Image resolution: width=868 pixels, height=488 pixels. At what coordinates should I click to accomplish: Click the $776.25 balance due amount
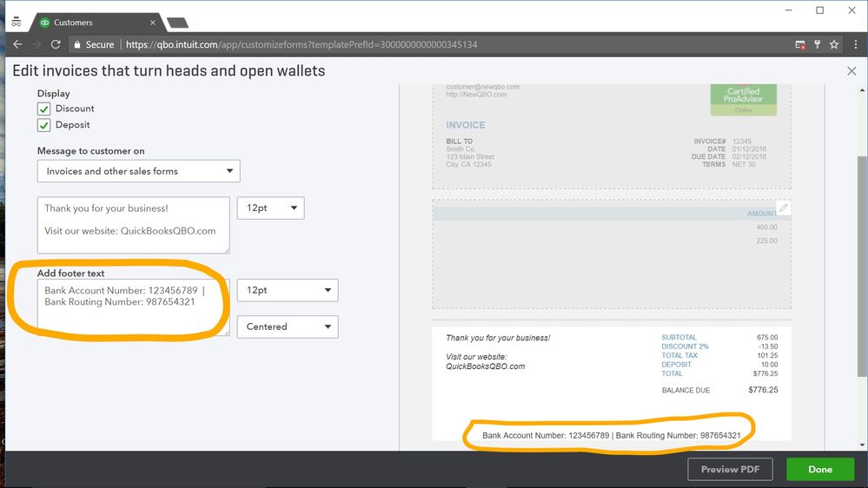click(x=763, y=390)
